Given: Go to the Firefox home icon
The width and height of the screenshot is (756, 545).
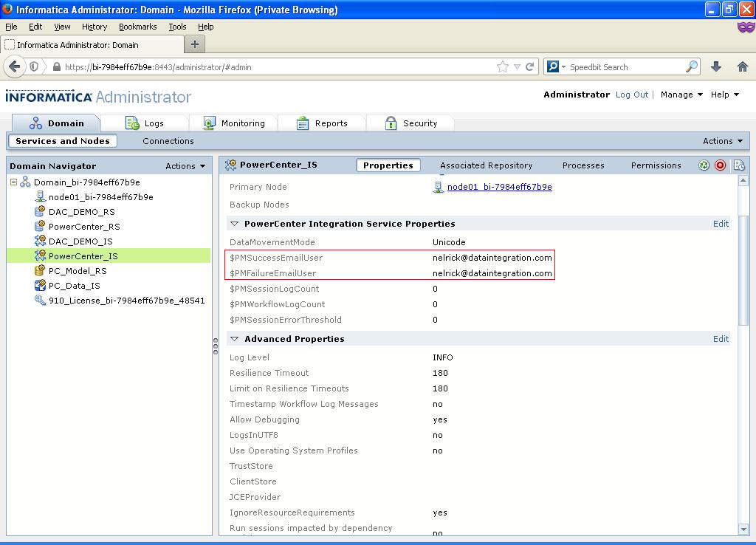Looking at the screenshot, I should [x=743, y=66].
